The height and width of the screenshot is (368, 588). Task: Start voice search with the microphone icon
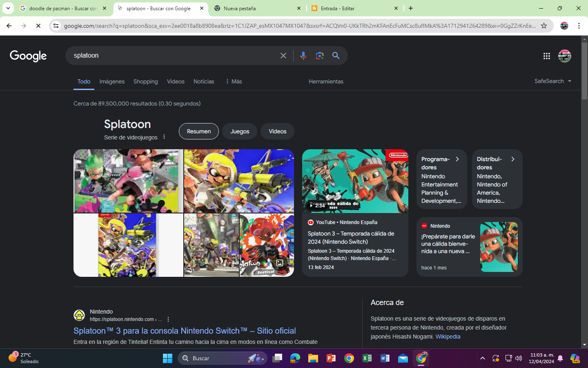pyautogui.click(x=303, y=56)
